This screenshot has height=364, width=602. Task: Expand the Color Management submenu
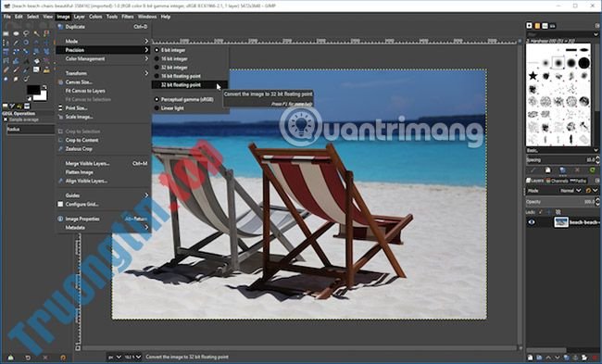[x=104, y=58]
